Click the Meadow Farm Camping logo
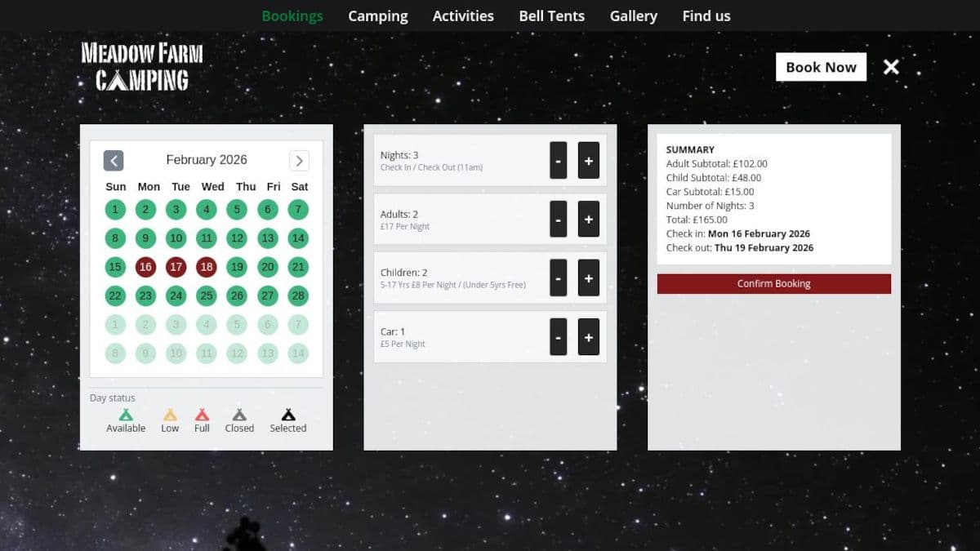The image size is (980, 551). [x=142, y=67]
